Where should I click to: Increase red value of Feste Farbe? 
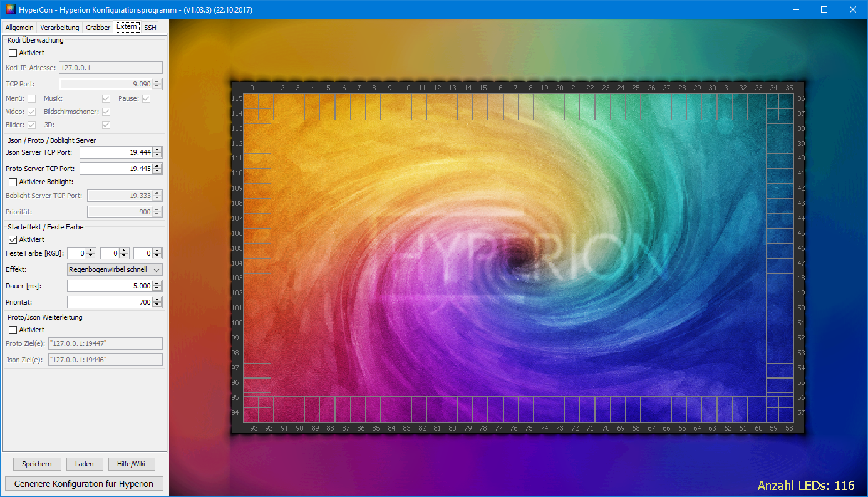(91, 251)
